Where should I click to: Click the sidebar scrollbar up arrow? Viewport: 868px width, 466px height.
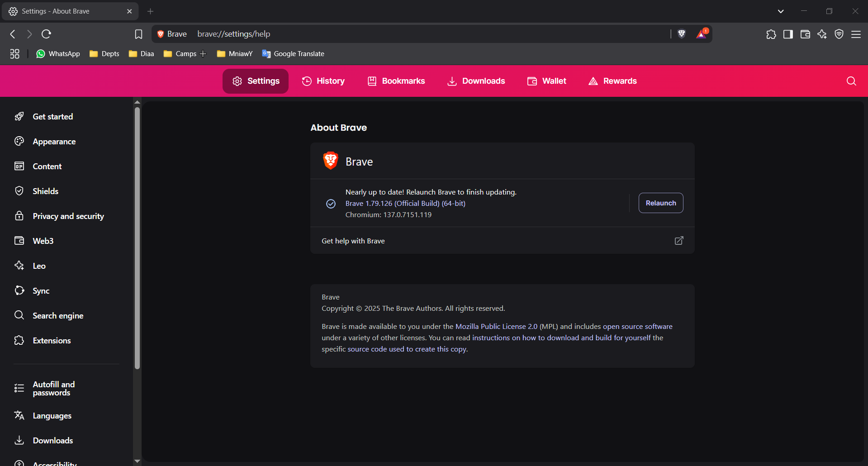(137, 102)
